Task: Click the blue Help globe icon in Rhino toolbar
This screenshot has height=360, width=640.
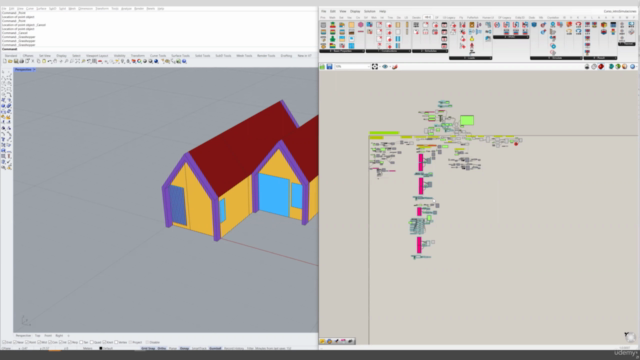Action: (184, 61)
